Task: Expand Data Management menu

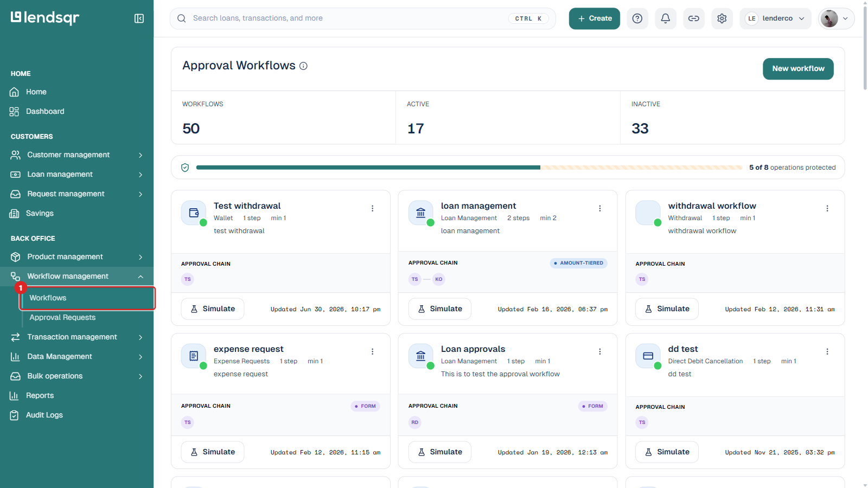Action: coord(76,357)
